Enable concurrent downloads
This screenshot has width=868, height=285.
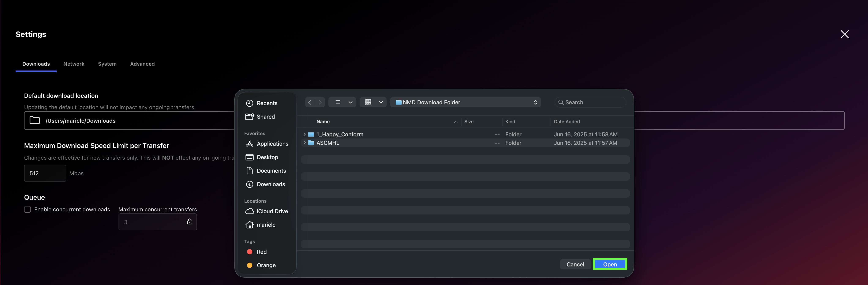27,209
